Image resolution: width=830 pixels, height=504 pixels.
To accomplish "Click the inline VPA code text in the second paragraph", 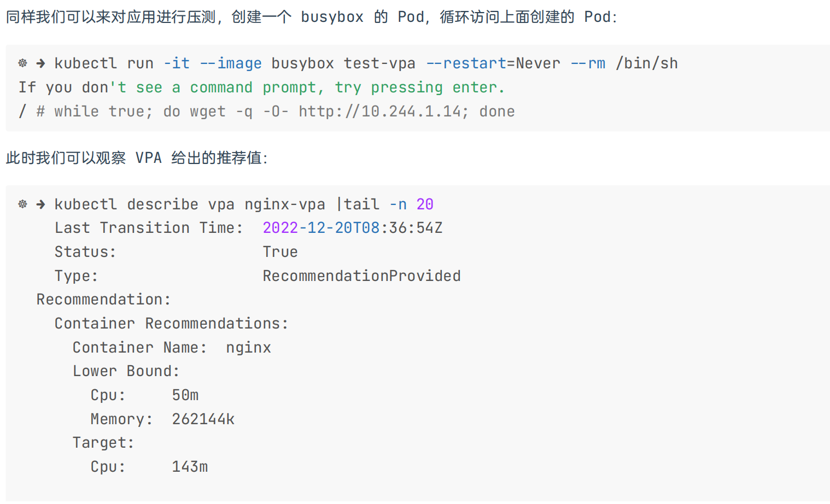I will click(x=149, y=158).
